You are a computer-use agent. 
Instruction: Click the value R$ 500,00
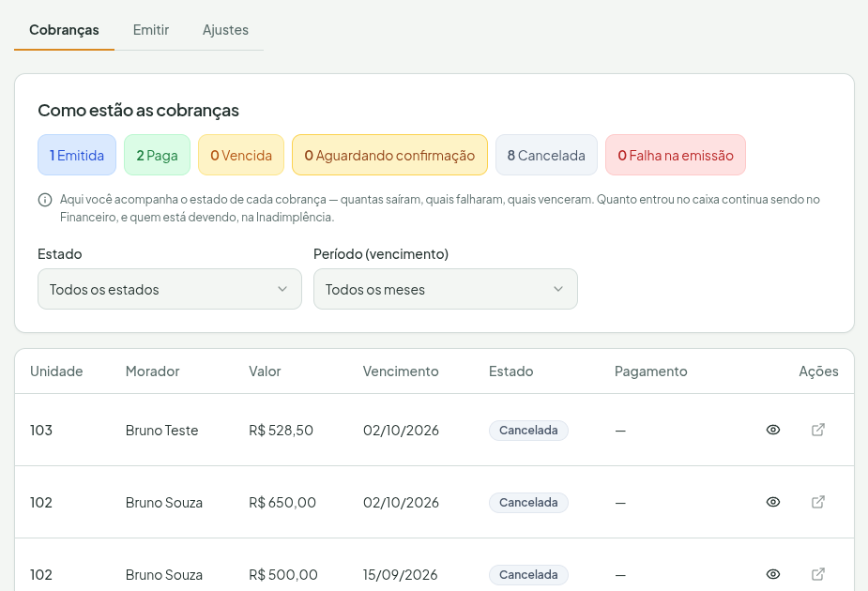pos(282,574)
